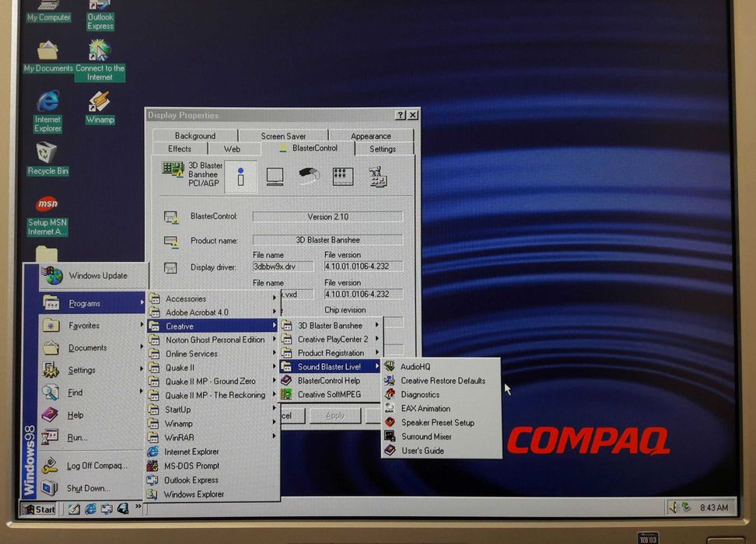Image resolution: width=756 pixels, height=544 pixels.
Task: Switch to the Settings tab
Action: point(383,149)
